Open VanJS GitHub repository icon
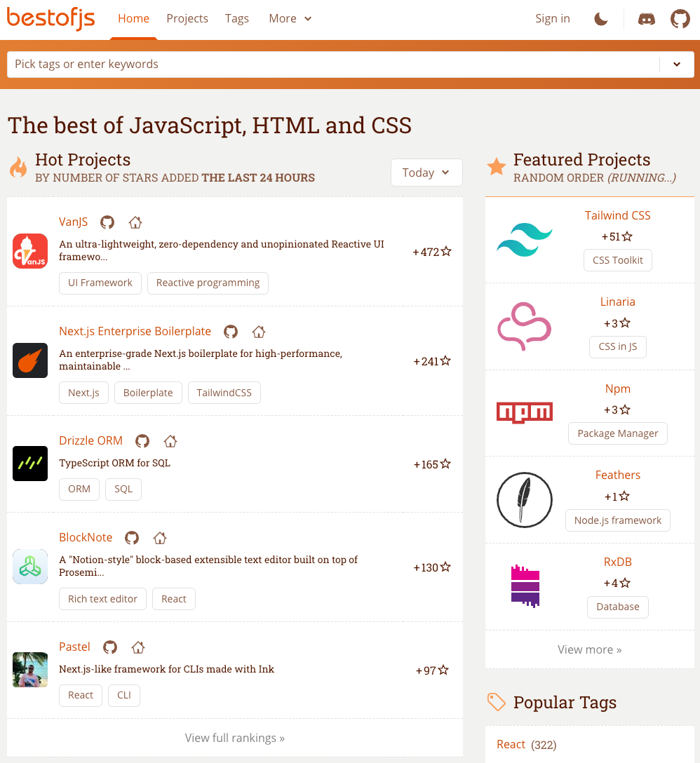 [107, 222]
